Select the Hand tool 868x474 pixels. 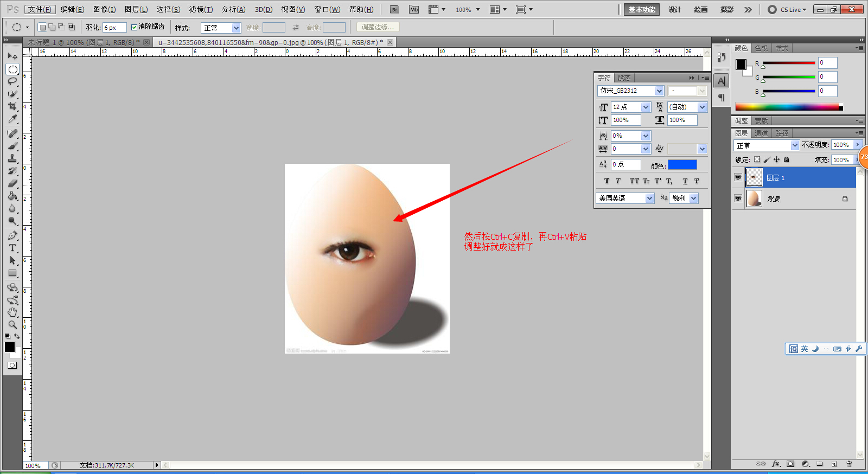[12, 312]
